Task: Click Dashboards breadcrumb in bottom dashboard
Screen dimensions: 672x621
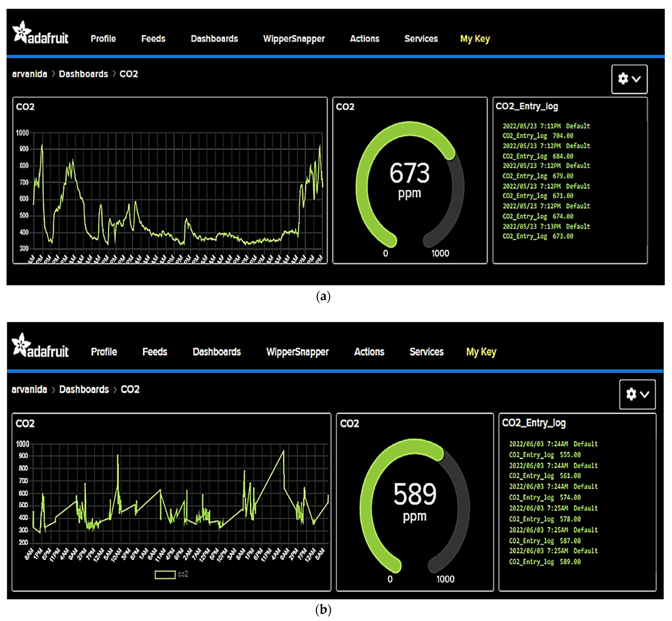Action: pos(84,389)
